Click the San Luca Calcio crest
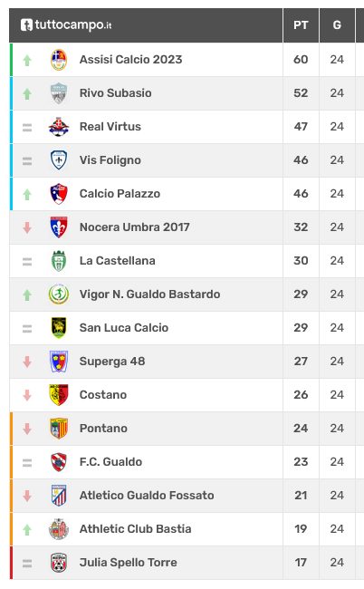The height and width of the screenshot is (589, 364). point(59,327)
